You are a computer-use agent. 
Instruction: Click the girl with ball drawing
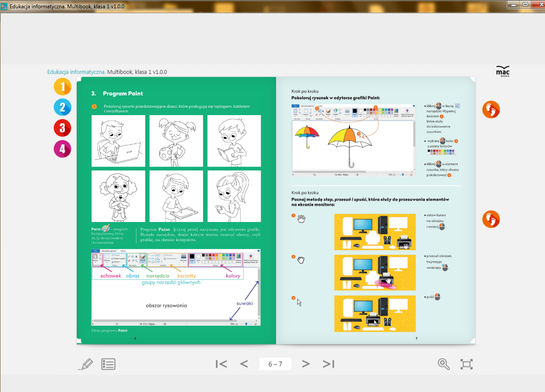[x=176, y=141]
